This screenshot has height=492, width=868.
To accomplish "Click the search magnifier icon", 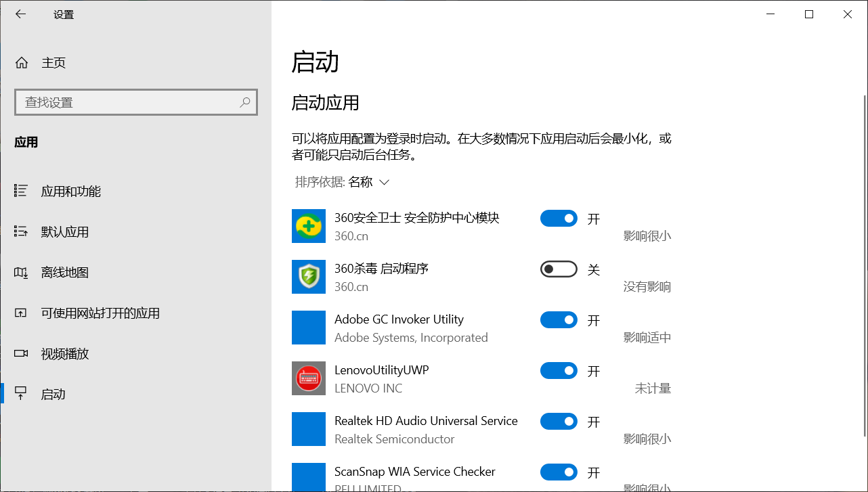I will (x=245, y=102).
